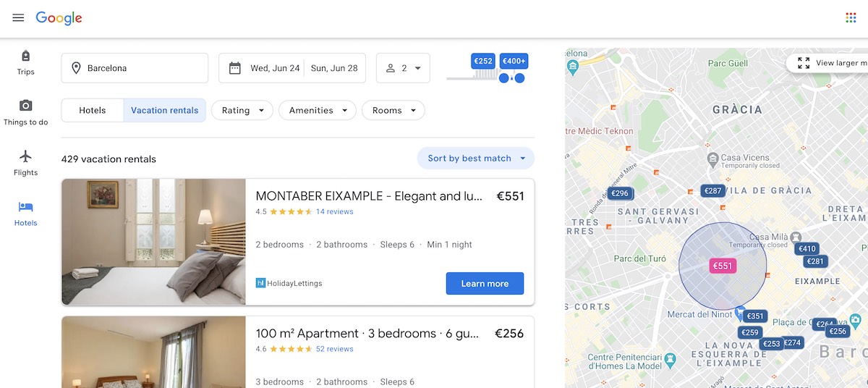
Task: Open Things to do section
Action: click(25, 113)
